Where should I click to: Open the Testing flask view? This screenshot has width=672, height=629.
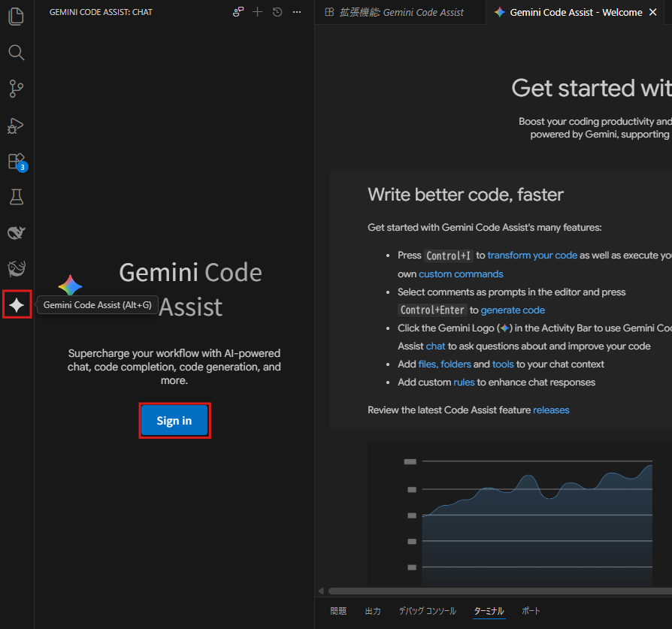coord(17,197)
